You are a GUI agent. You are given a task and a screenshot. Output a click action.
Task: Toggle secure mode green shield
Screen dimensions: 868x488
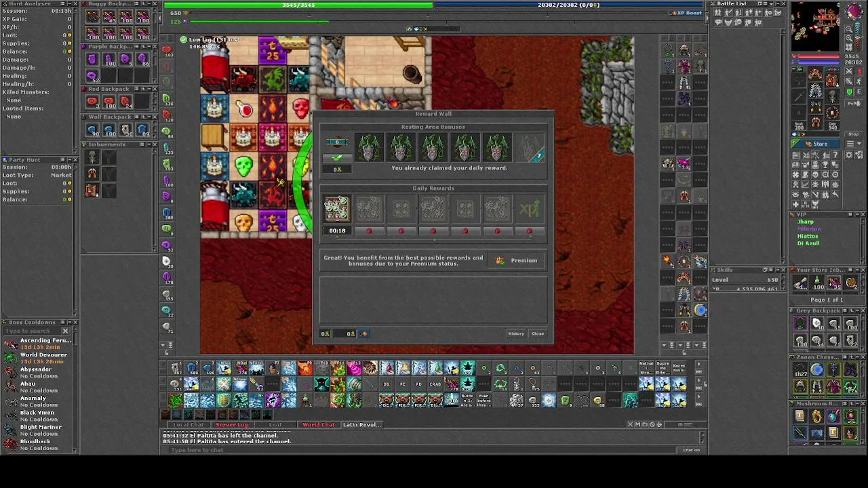[849, 91]
